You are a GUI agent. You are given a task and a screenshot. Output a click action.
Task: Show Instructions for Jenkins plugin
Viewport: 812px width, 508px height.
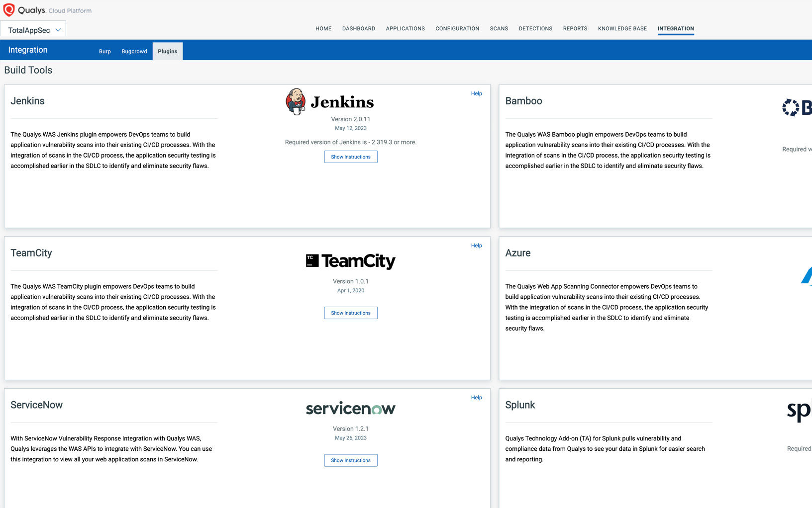point(351,157)
